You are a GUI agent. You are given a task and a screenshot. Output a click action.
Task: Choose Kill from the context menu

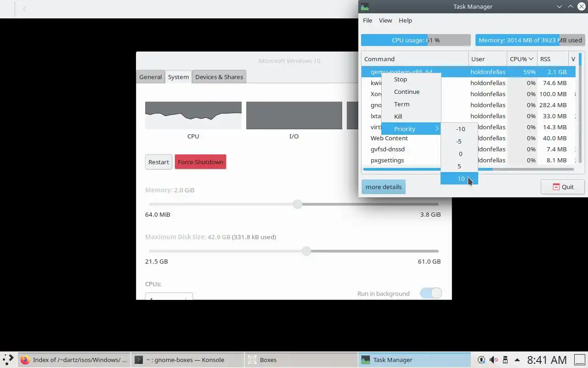coord(411,116)
